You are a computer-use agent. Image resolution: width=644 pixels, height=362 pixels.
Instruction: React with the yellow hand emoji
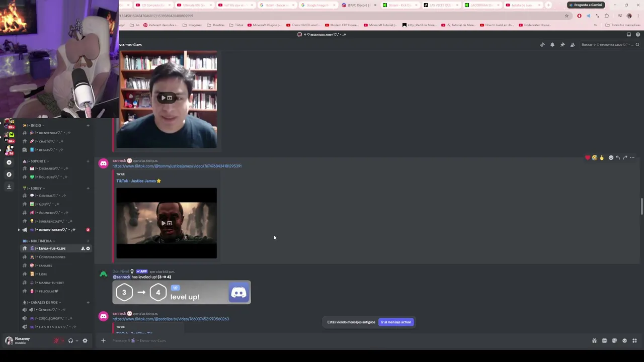601,158
